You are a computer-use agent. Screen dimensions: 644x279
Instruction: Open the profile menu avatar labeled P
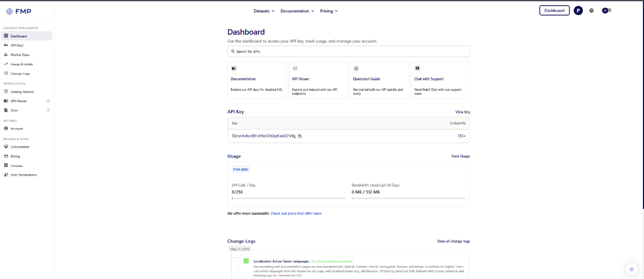click(578, 10)
